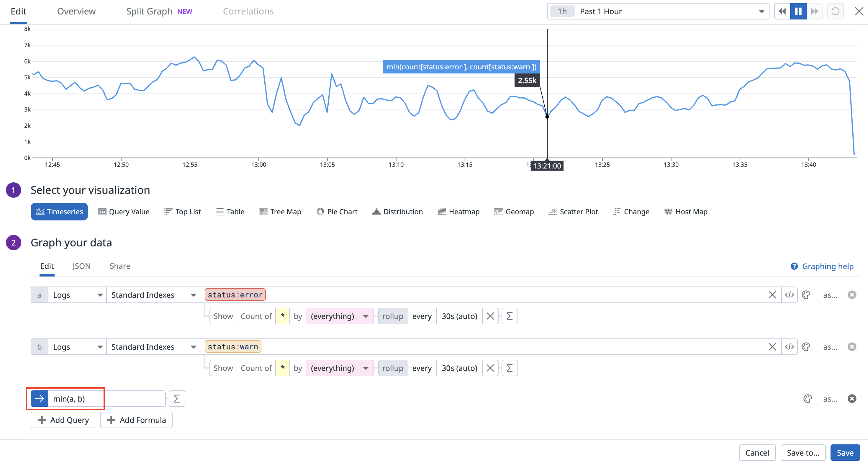Screen dimensions: 868x468
Task: Open color palette for the formula row
Action: click(x=808, y=399)
